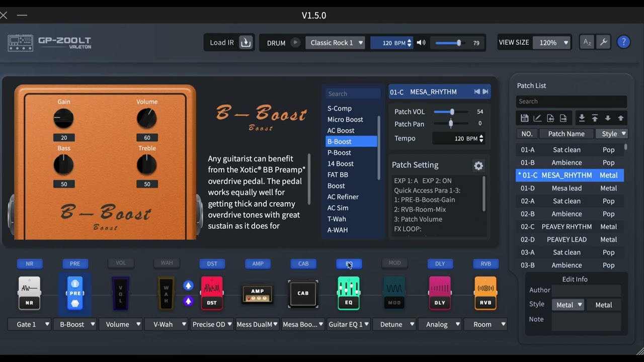
Task: Start the drum play button
Action: tap(295, 43)
